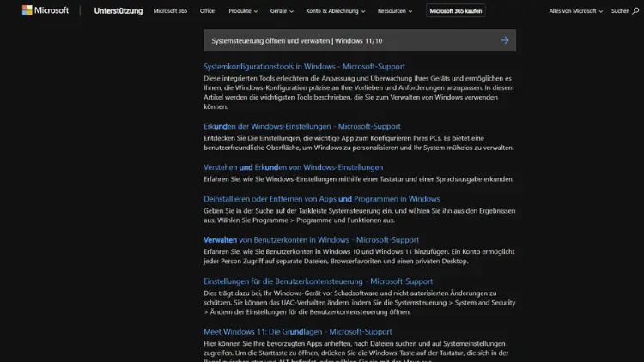This screenshot has width=644, height=362.
Task: Click the Microsoft 365 kaufen button
Action: (x=455, y=11)
